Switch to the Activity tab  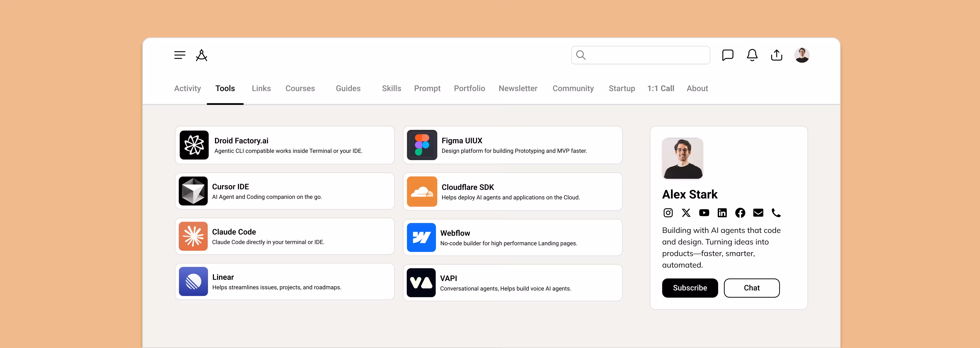(x=188, y=89)
